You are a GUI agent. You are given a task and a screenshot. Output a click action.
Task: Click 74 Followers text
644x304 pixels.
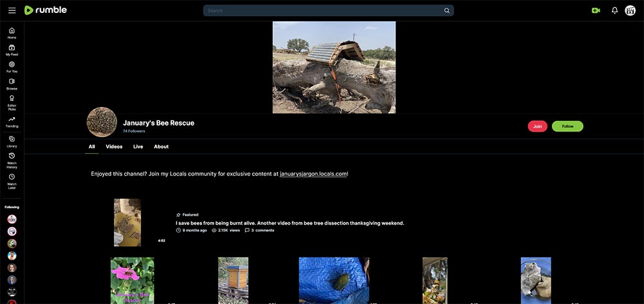[x=134, y=131]
